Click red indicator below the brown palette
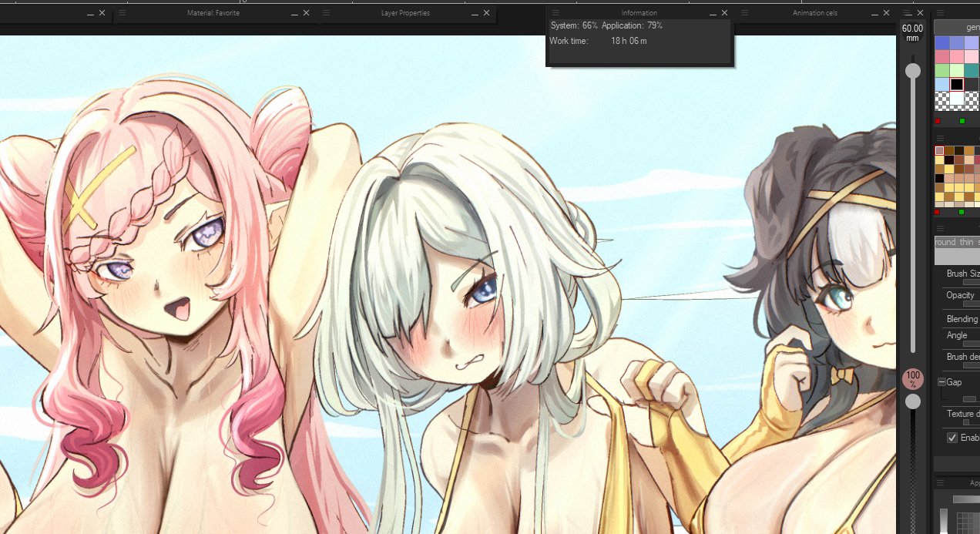The image size is (980, 534). pyautogui.click(x=937, y=212)
